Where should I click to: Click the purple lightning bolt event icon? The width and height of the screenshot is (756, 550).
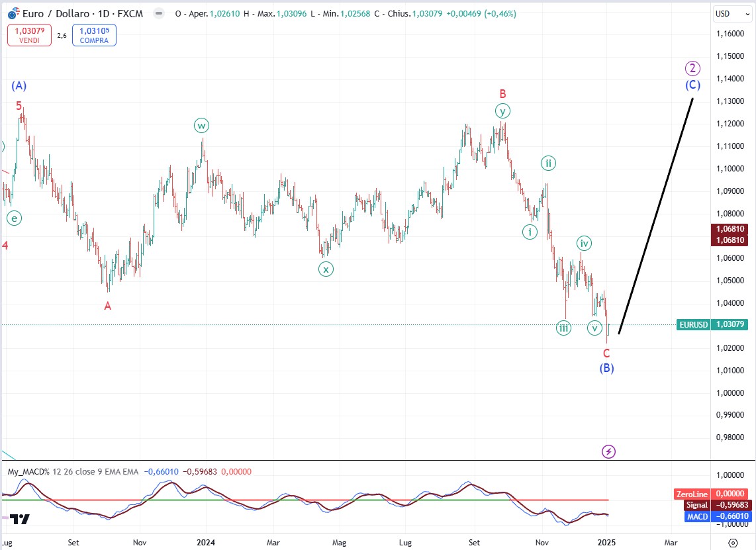[x=608, y=451]
